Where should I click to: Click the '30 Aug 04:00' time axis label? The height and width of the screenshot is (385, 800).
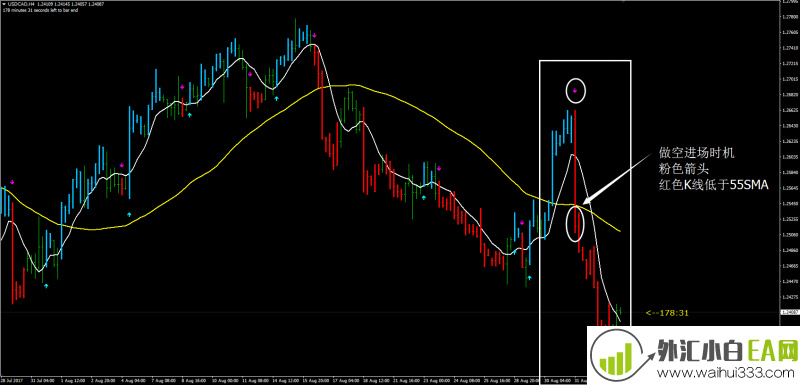[557, 380]
